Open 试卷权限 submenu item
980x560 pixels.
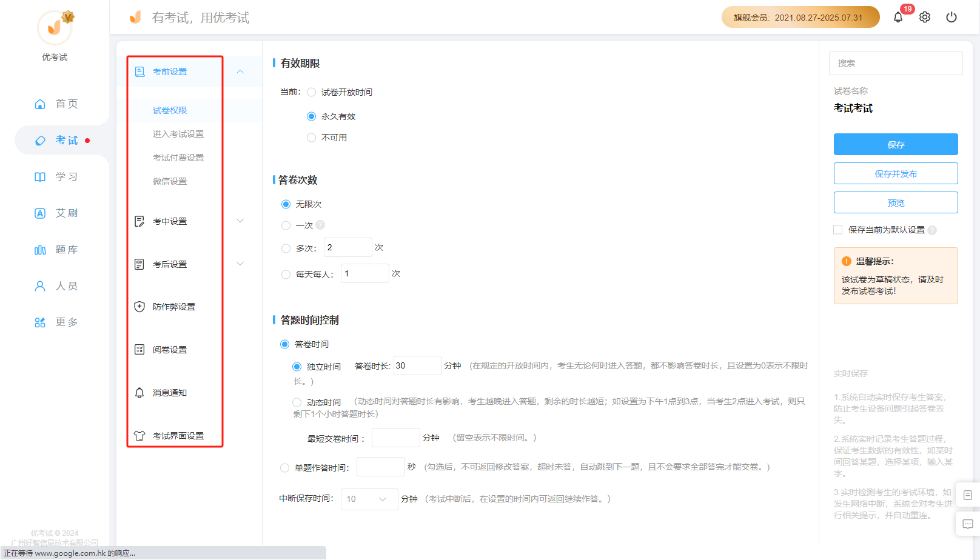point(170,110)
